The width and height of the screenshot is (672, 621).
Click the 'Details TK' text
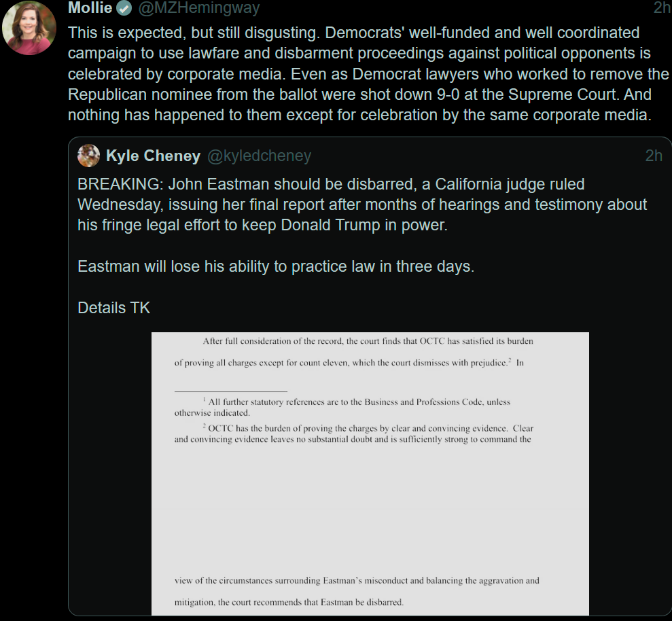pyautogui.click(x=114, y=308)
